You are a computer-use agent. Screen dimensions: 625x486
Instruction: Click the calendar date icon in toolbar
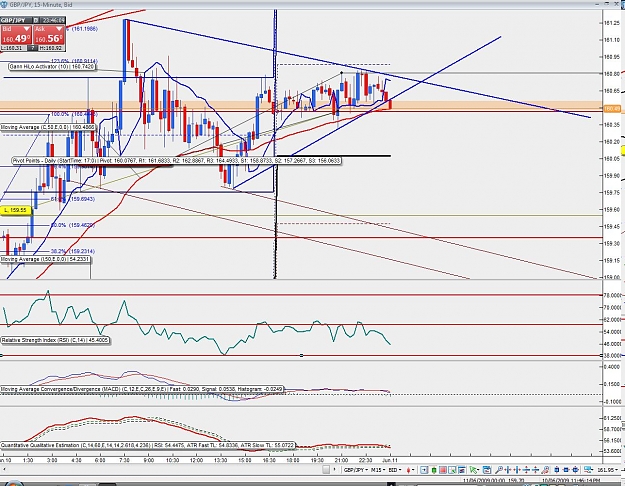click(487, 470)
